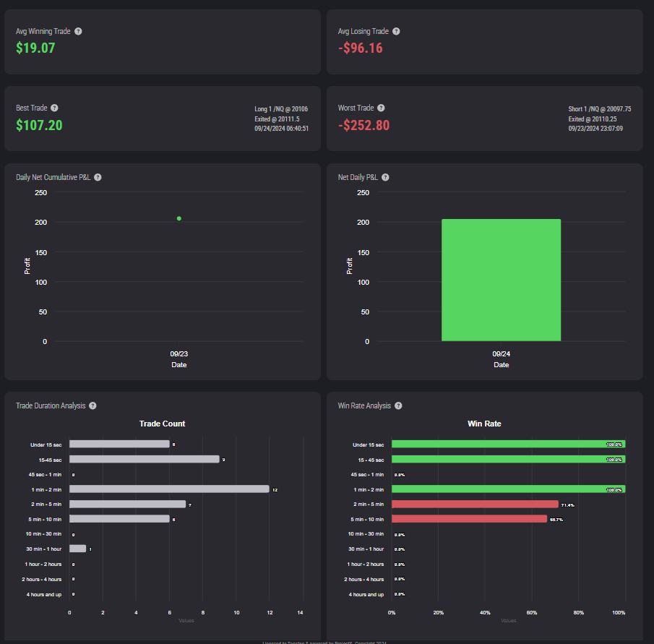Click the 2 min - 5 min trade count bar
Screen dimensions: 654x644
(x=128, y=505)
